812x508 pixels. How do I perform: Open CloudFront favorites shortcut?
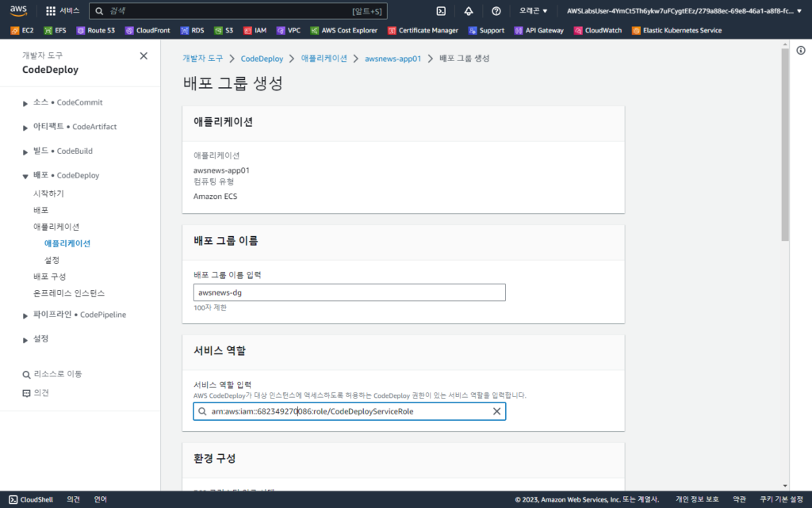[x=147, y=31]
